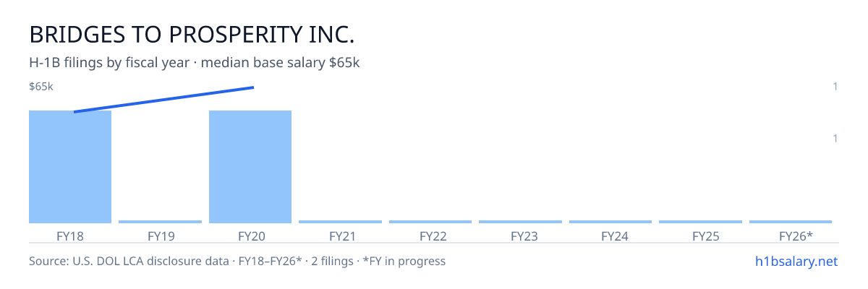The width and height of the screenshot is (868, 289).
Task: Select the small FY21 bar
Action: pyautogui.click(x=340, y=222)
